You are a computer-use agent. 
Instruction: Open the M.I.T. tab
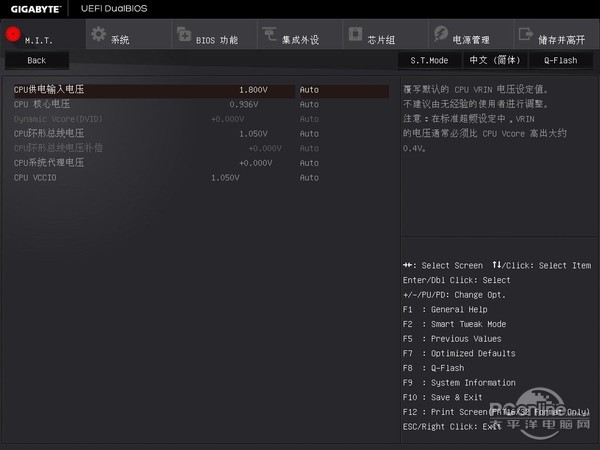43,34
